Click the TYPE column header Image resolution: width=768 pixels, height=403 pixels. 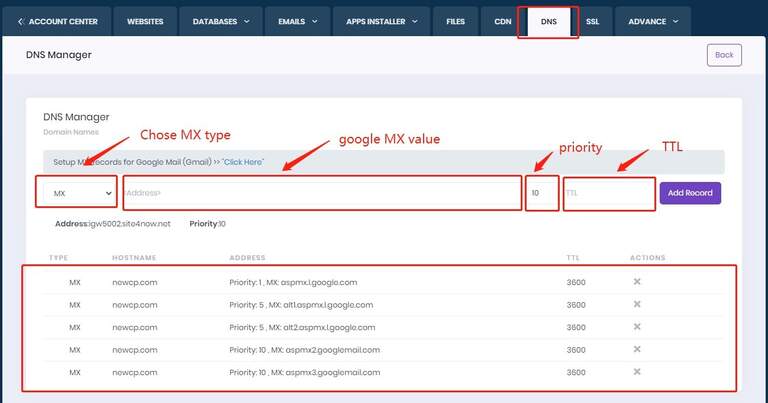(x=58, y=258)
